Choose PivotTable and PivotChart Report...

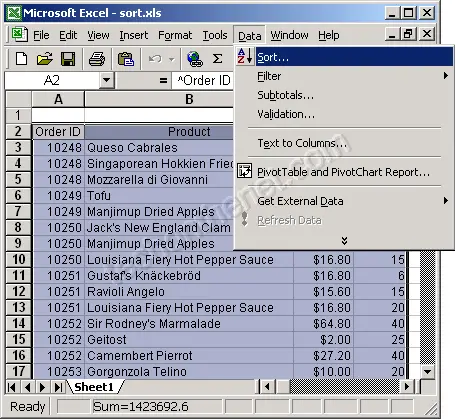pyautogui.click(x=344, y=172)
